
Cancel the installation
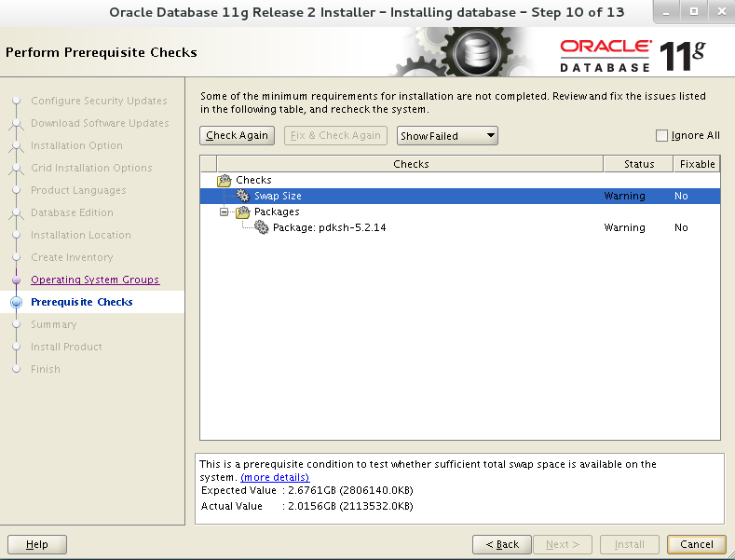697,544
